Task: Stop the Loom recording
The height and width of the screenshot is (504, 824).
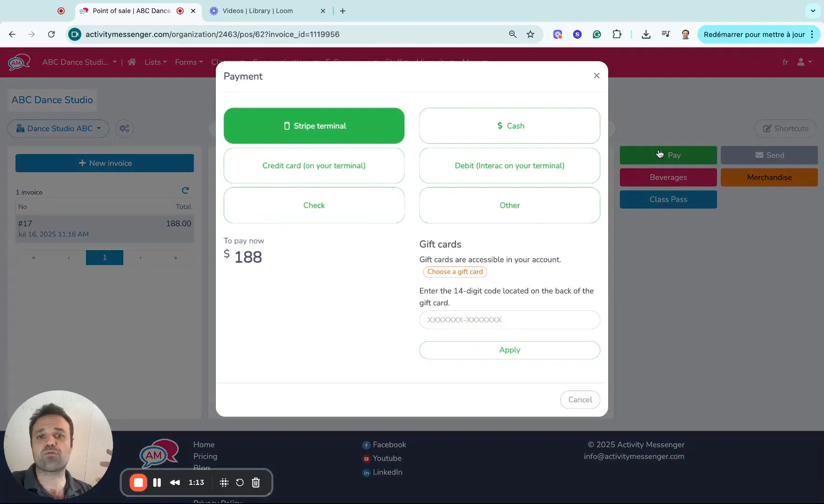Action: pos(138,483)
